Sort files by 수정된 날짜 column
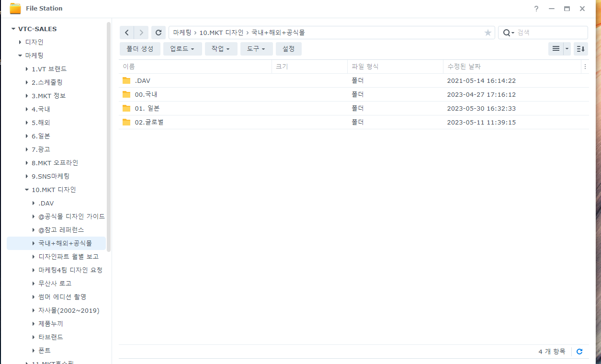This screenshot has height=364, width=601. (465, 66)
